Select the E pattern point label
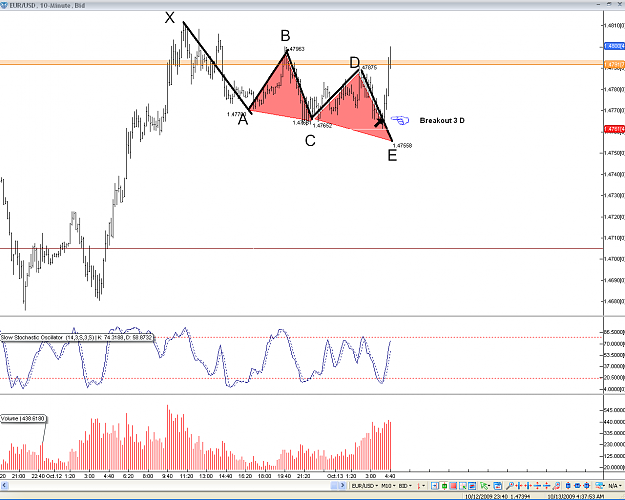 pos(392,155)
